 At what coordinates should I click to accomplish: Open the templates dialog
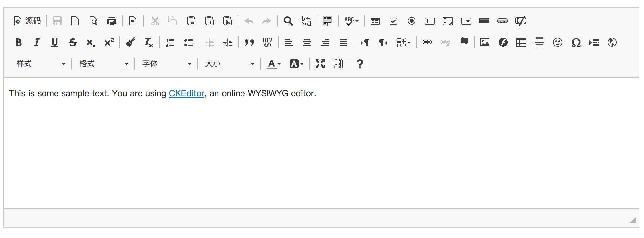133,21
